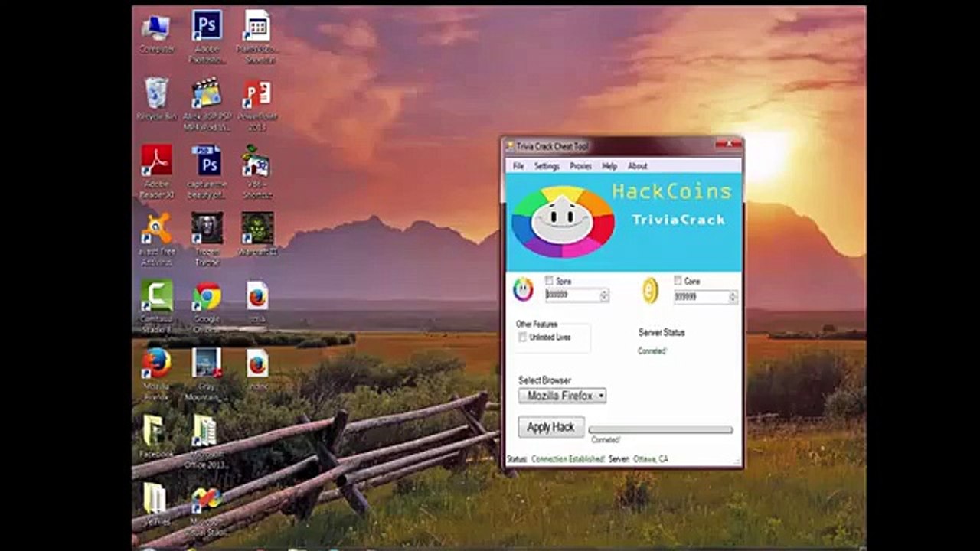Open the Adobe Reader XI shortcut

(x=156, y=160)
